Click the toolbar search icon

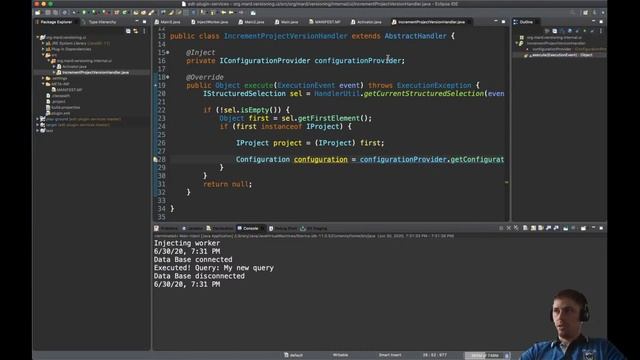[x=573, y=13]
